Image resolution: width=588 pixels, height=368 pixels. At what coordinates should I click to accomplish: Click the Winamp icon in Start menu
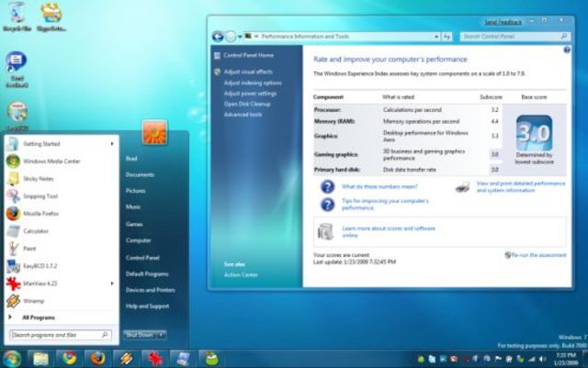pos(13,301)
